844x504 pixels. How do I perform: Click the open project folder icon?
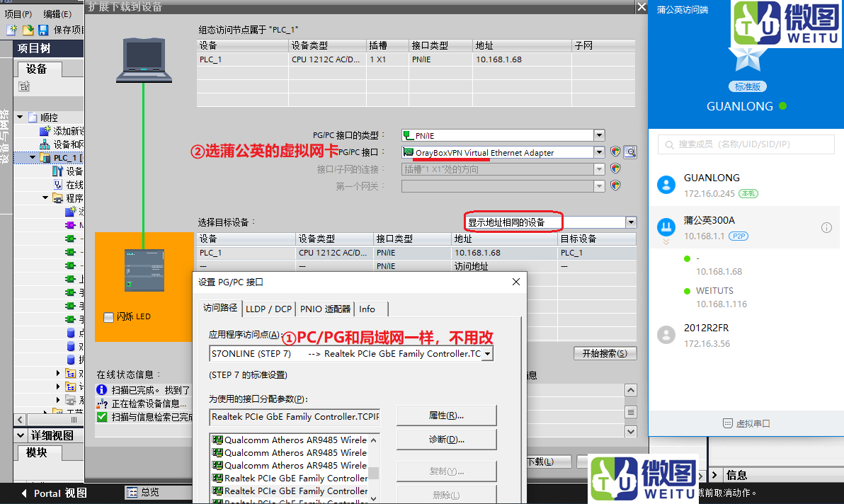point(28,30)
